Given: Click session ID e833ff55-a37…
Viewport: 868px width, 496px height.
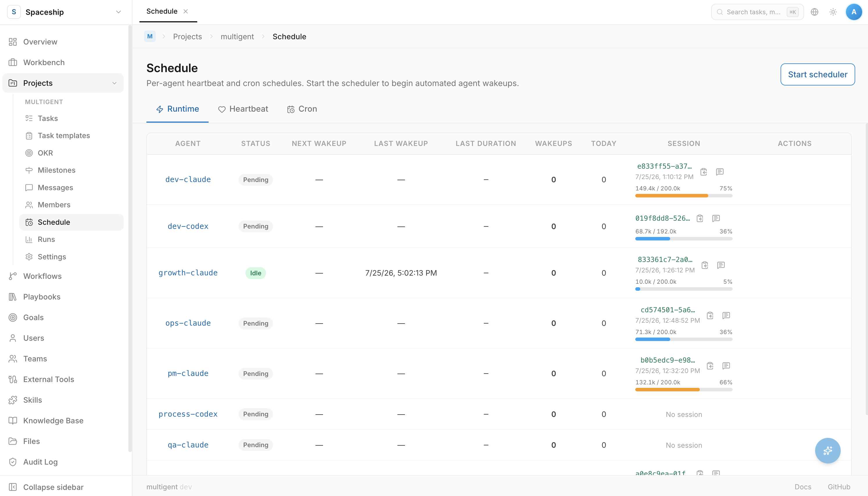Looking at the screenshot, I should tap(664, 166).
